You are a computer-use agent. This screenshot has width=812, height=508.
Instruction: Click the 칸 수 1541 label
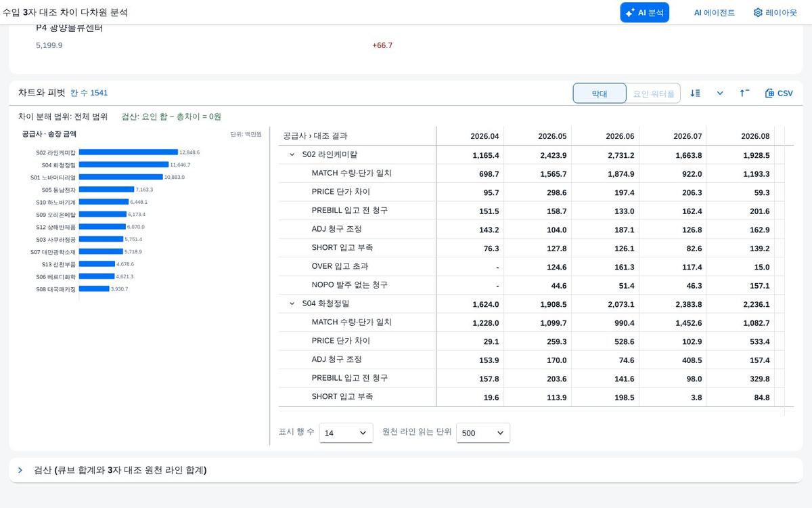point(89,93)
